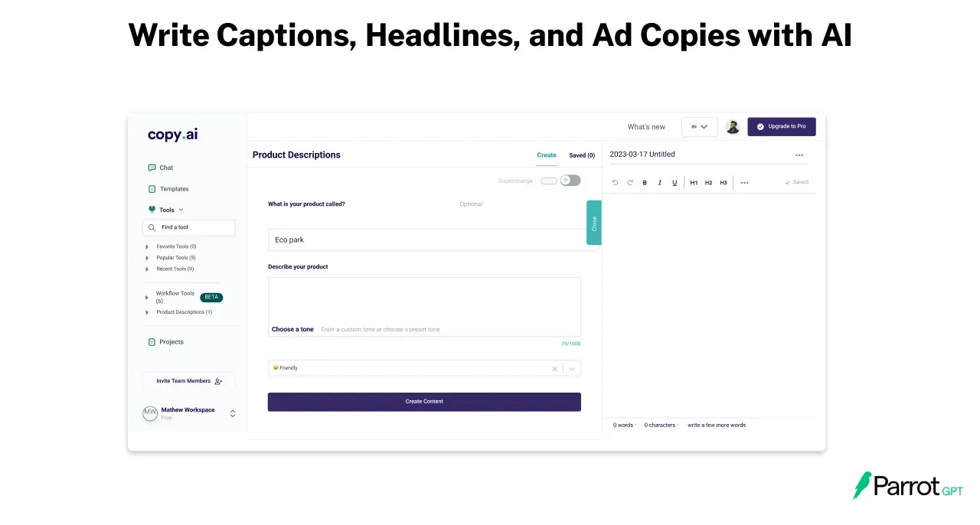Open What's new link
This screenshot has width=980, height=525.
pyautogui.click(x=646, y=127)
